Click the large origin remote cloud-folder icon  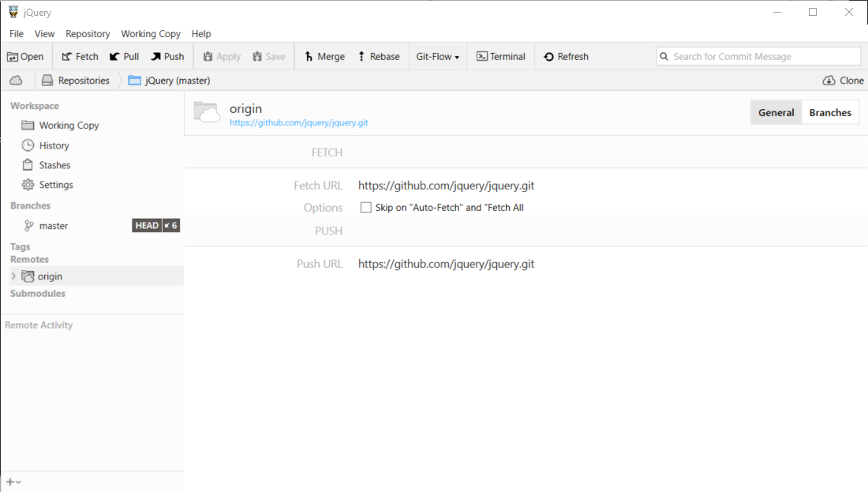(x=207, y=112)
